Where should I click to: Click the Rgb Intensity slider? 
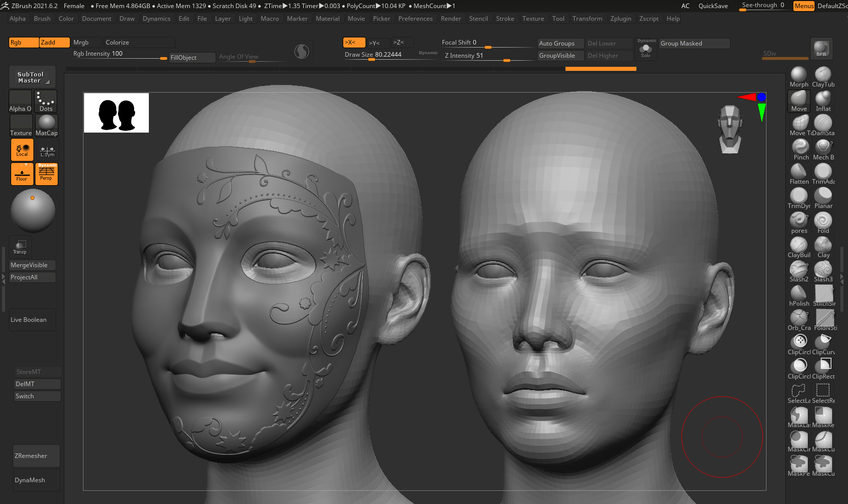pyautogui.click(x=119, y=54)
